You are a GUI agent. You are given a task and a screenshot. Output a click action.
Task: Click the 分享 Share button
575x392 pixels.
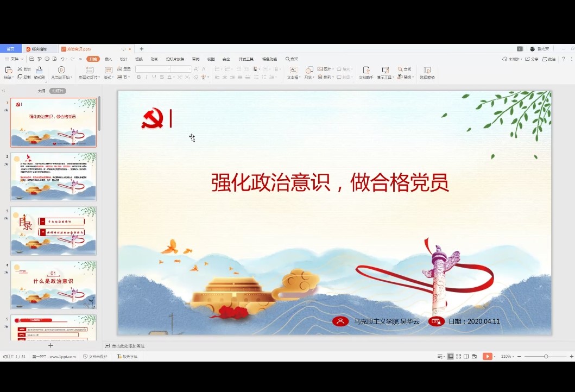point(533,59)
